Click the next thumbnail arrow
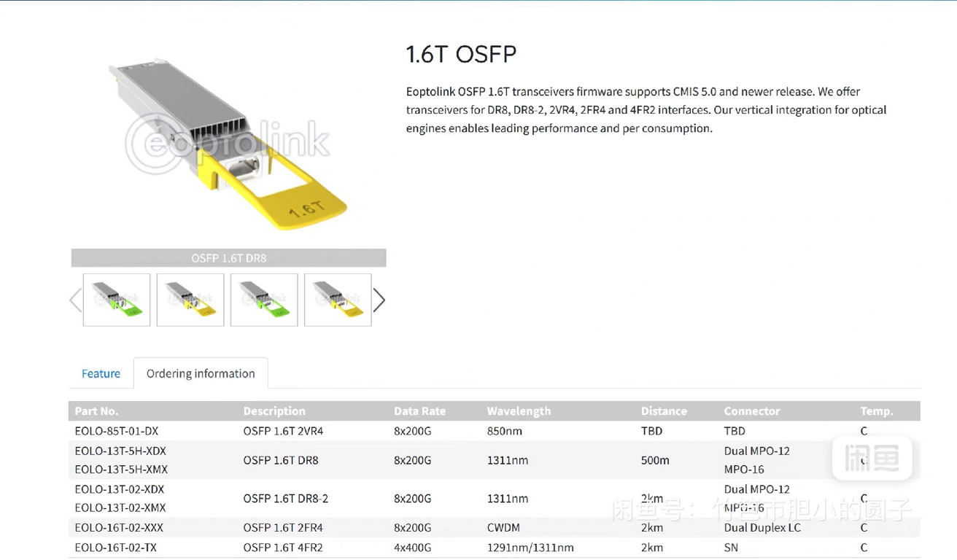This screenshot has width=957, height=560. pos(379,300)
